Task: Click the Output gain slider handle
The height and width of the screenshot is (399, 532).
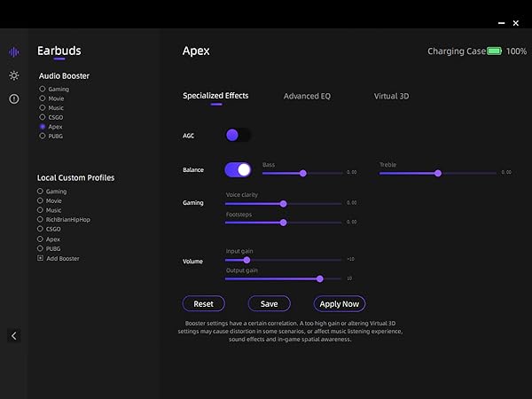Action: pos(319,278)
